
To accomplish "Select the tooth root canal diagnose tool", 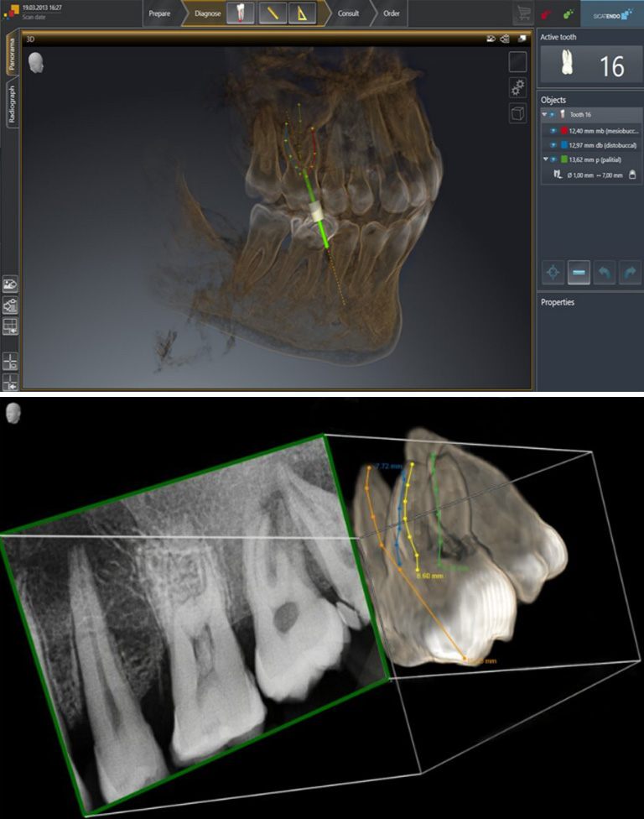I will pyautogui.click(x=240, y=14).
